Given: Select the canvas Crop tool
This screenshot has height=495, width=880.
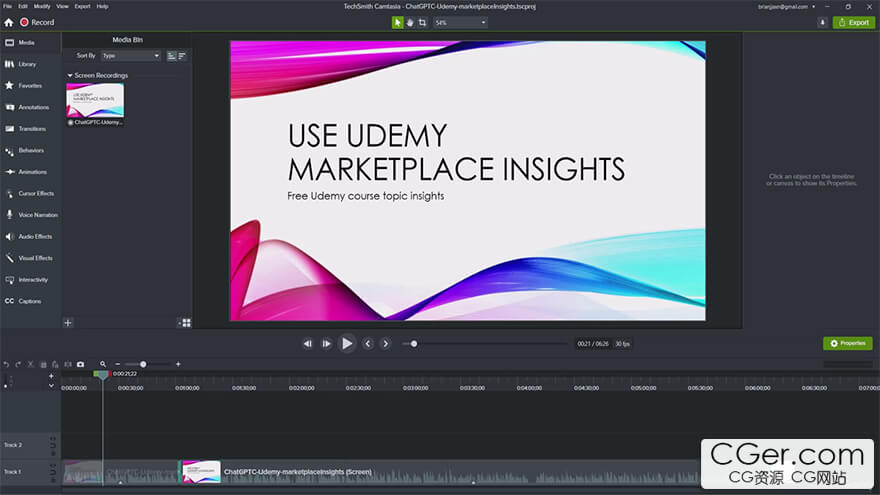Looking at the screenshot, I should tap(422, 22).
